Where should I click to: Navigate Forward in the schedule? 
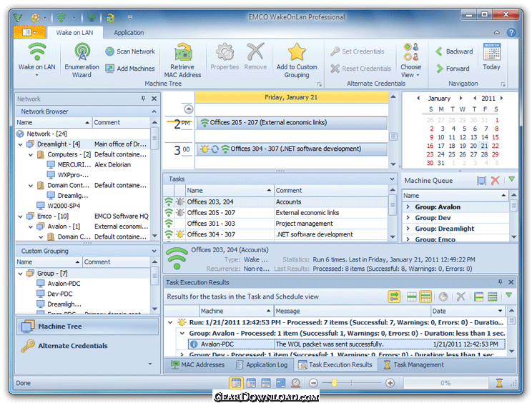tap(453, 69)
